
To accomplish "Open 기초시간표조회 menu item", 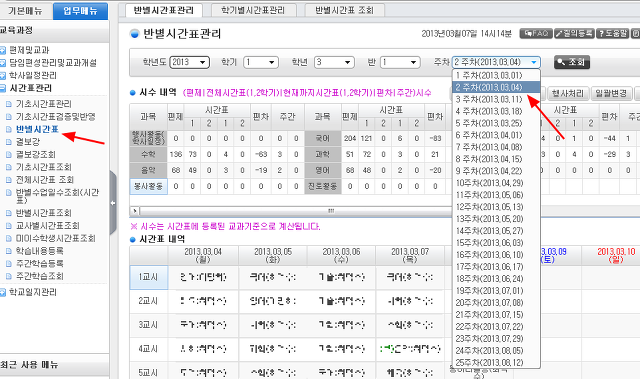I will (43, 167).
